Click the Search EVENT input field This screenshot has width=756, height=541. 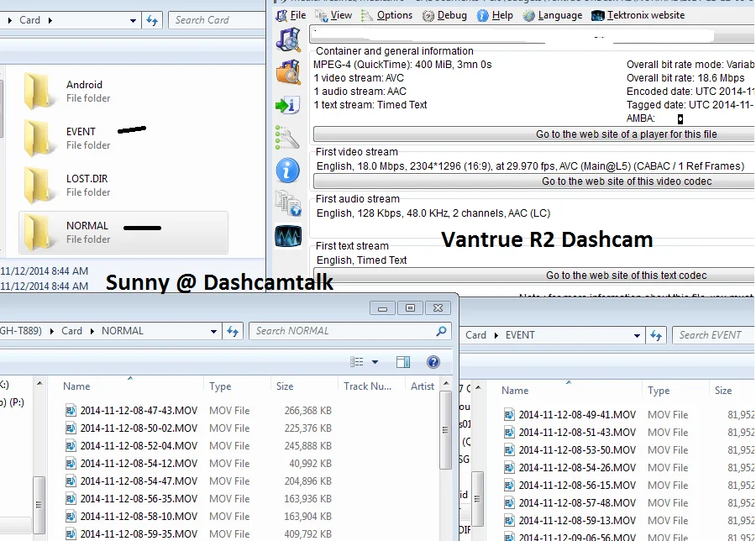pos(713,335)
